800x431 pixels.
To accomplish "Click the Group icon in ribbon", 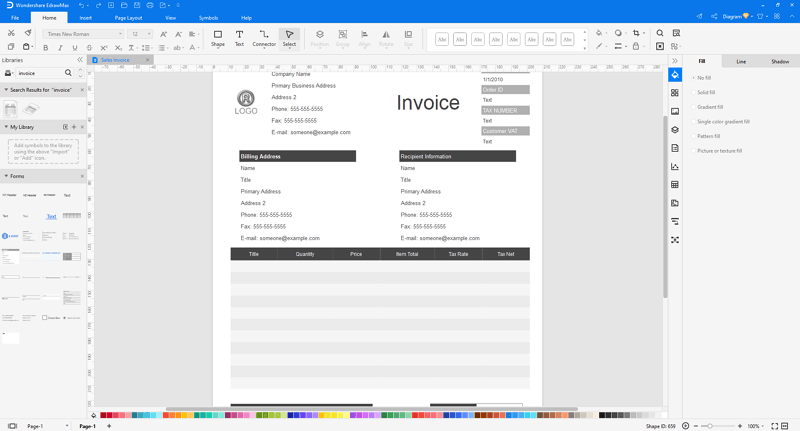I will pyautogui.click(x=343, y=38).
